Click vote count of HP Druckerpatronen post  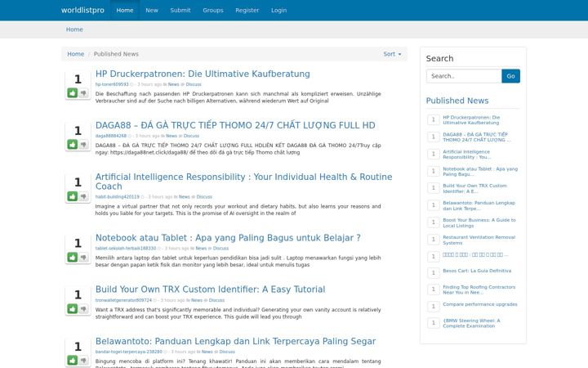(x=78, y=79)
